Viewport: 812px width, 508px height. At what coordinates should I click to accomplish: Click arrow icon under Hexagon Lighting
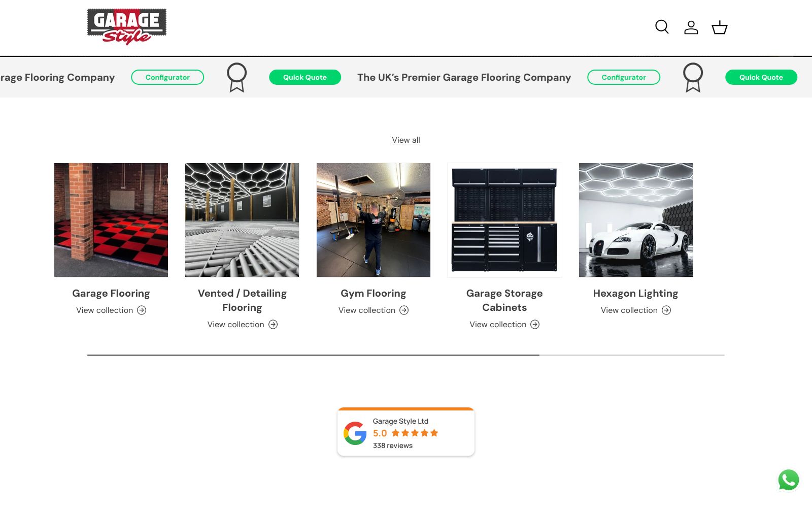666,310
